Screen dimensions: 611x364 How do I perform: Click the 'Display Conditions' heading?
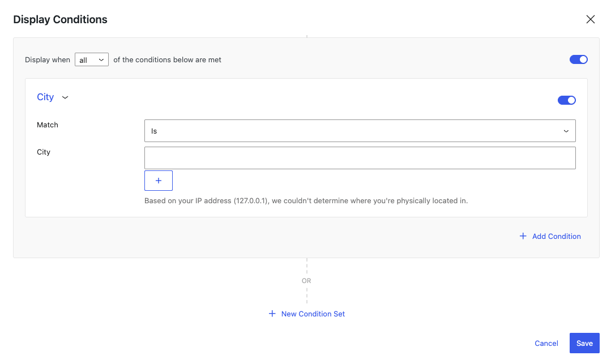60,19
